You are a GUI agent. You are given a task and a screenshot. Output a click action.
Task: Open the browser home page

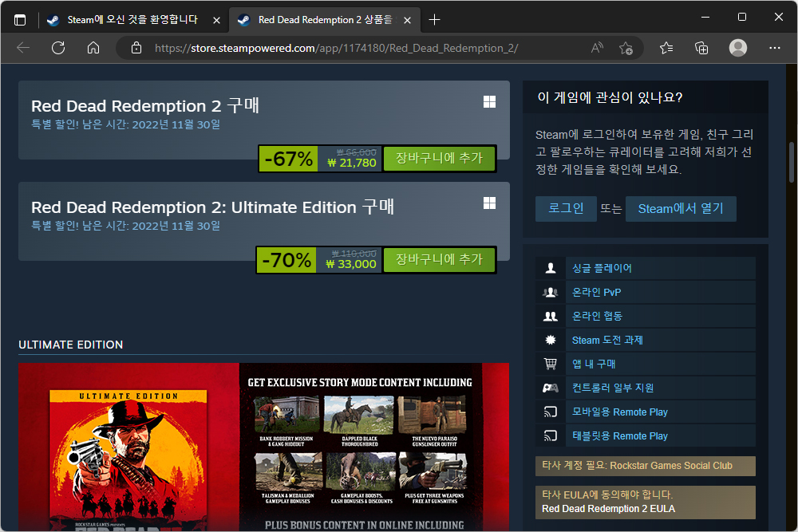click(93, 48)
